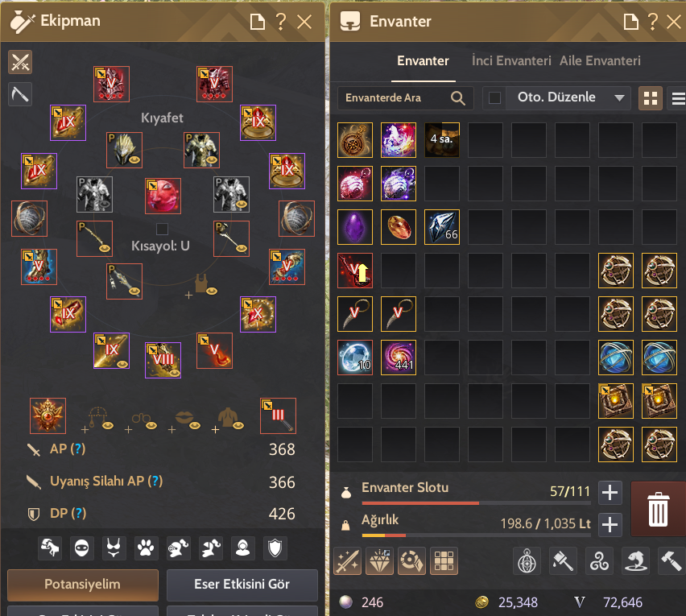Increase Ağırlık weight limit with plus button

[x=610, y=524]
